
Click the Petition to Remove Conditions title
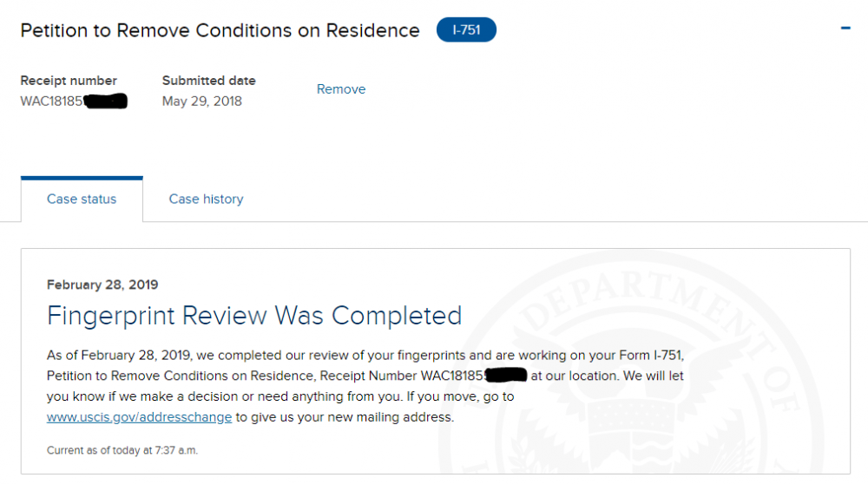pos(220,30)
